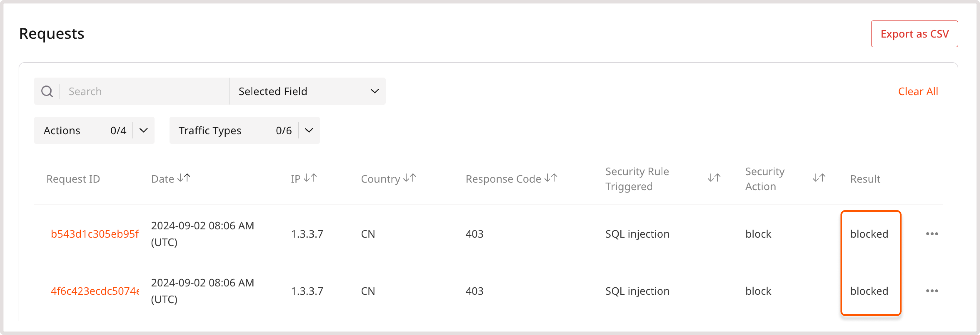
Task: Click the Result column header
Action: pos(865,179)
